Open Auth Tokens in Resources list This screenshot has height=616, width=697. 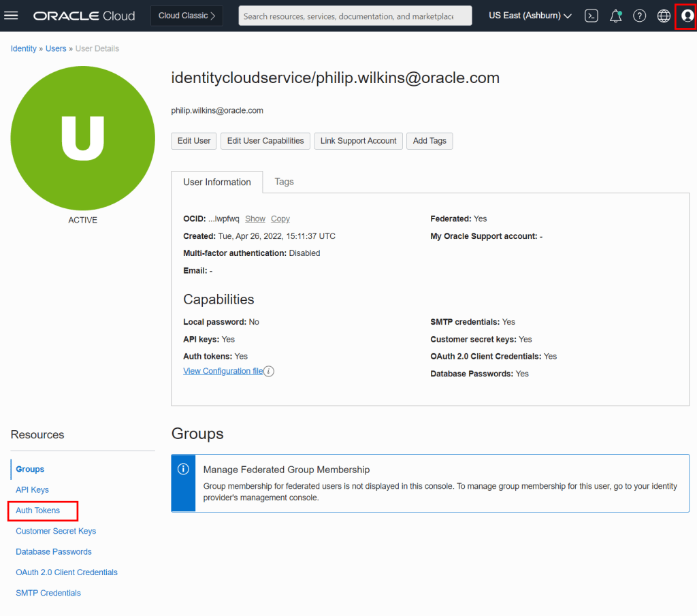pyautogui.click(x=38, y=510)
